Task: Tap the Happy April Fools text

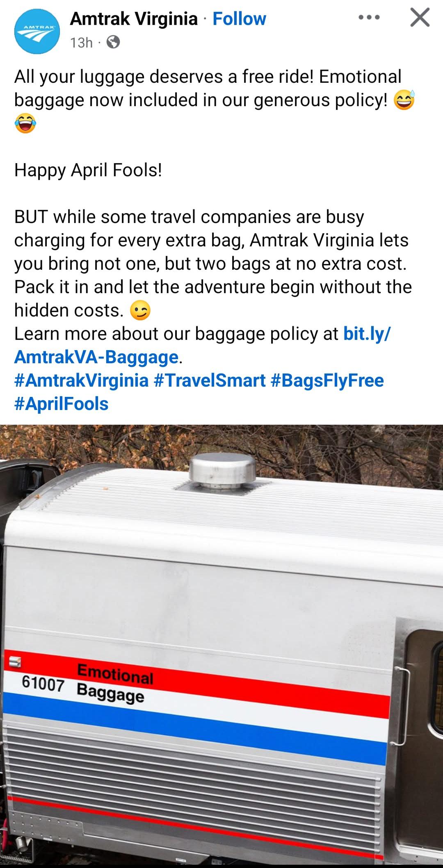Action: point(88,170)
